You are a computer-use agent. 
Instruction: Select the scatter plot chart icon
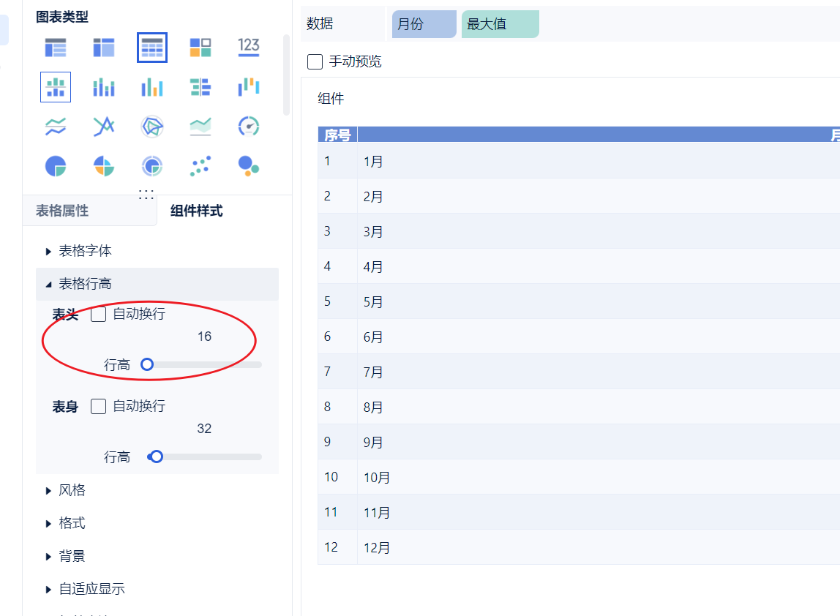click(x=200, y=166)
